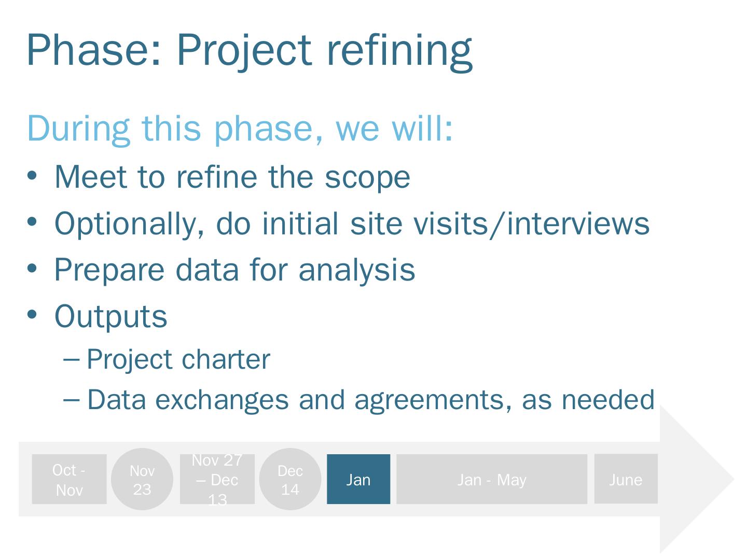Select the "Project charter" sub-bullet text
Image resolution: width=747 pixels, height=560 pixels.
point(178,359)
